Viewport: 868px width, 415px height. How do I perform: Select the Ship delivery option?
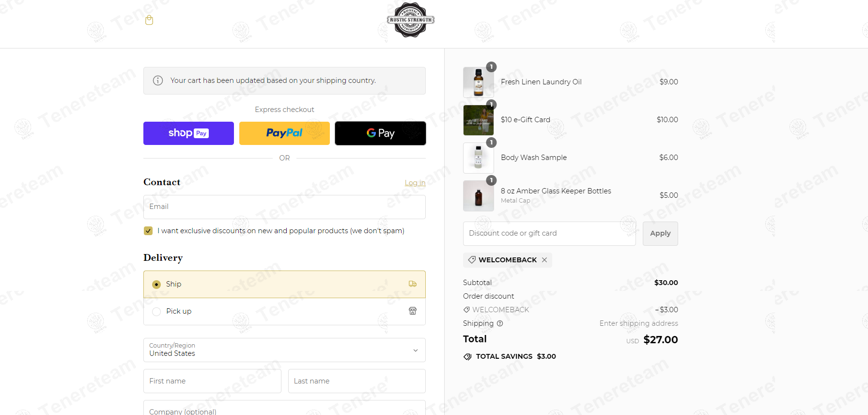pyautogui.click(x=284, y=284)
